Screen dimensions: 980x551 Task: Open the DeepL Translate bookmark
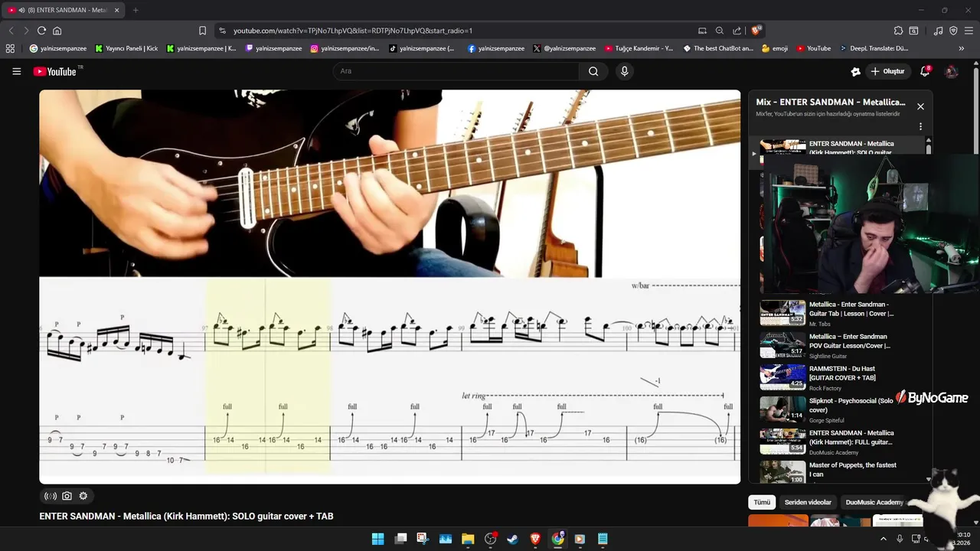(874, 48)
